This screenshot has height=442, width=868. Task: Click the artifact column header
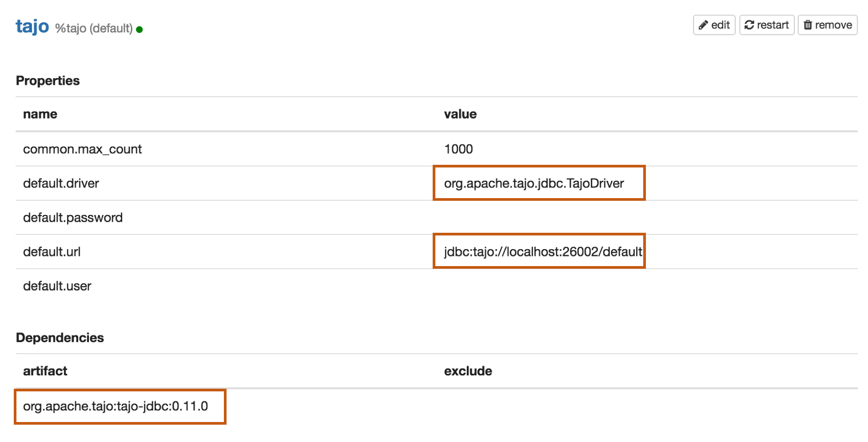pyautogui.click(x=45, y=371)
